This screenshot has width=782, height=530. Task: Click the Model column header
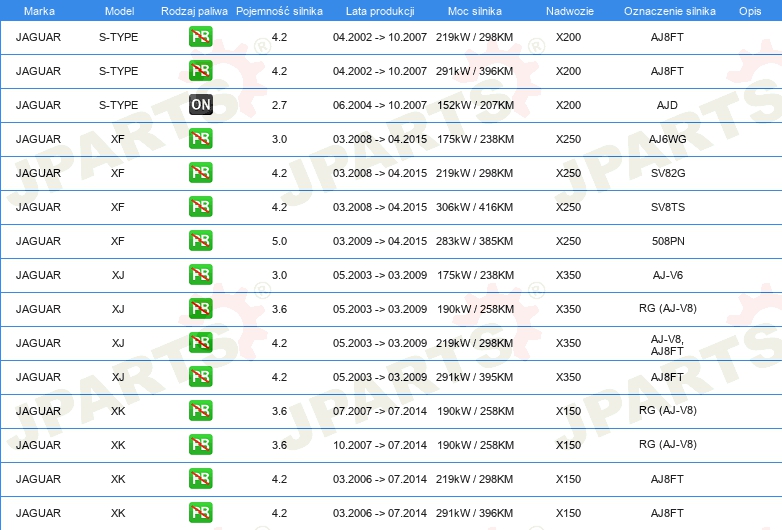(x=119, y=10)
